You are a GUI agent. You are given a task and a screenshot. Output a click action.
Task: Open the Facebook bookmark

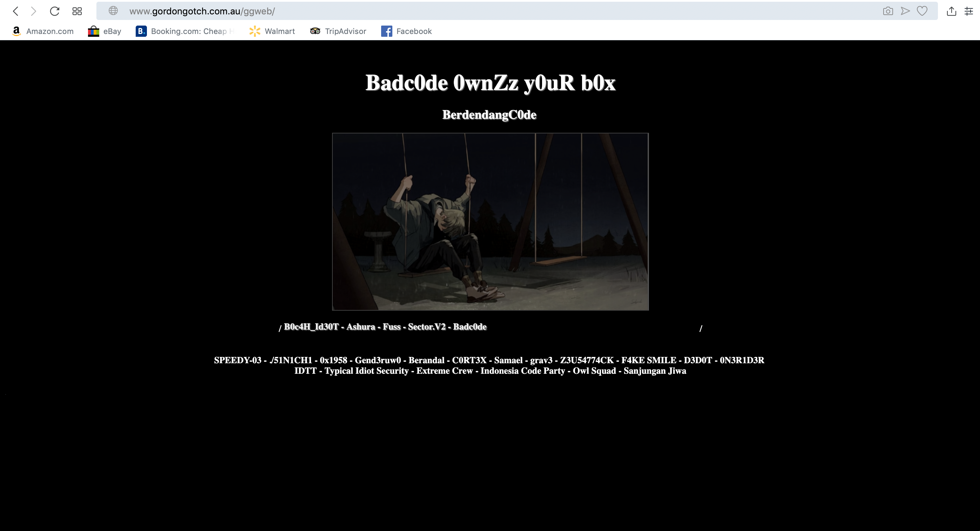(406, 31)
